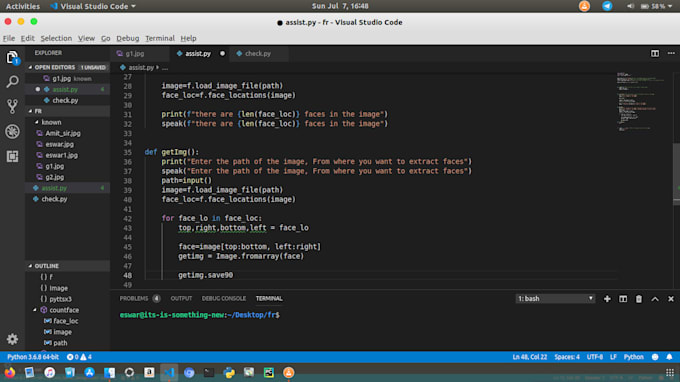The height and width of the screenshot is (382, 680).
Task: Click the VLC icon in top bar
Action: [x=584, y=6]
